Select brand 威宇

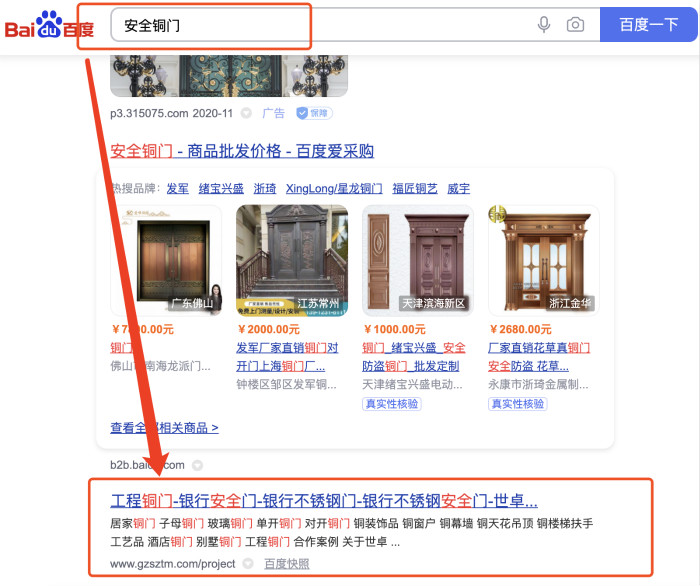click(458, 188)
